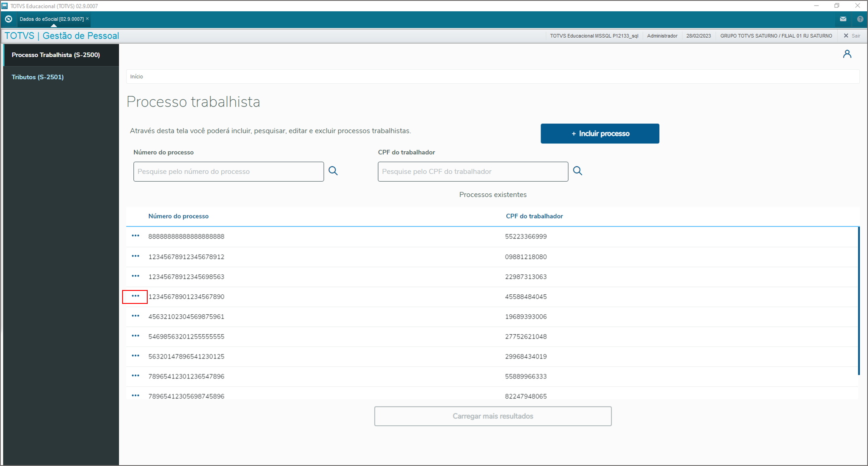Focus the Número do processo search field
Image resolution: width=868 pixels, height=466 pixels.
tap(229, 172)
